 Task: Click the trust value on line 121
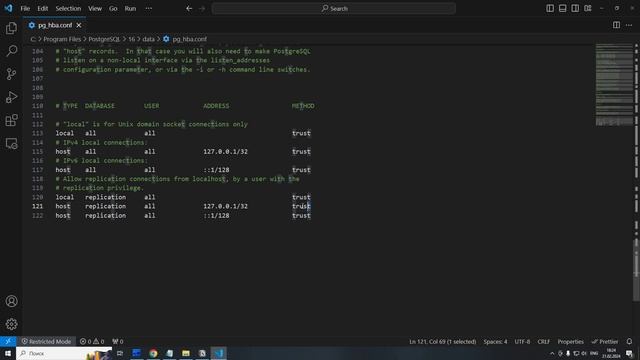[x=301, y=206]
